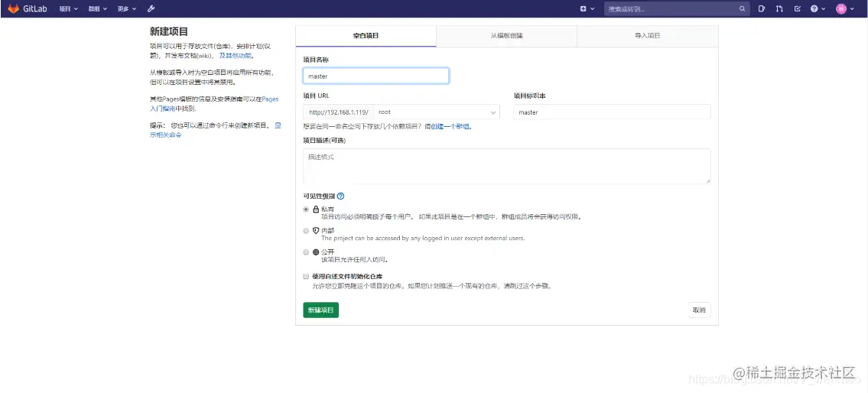
Task: Switch to the 导入项目 tab
Action: pyautogui.click(x=648, y=35)
